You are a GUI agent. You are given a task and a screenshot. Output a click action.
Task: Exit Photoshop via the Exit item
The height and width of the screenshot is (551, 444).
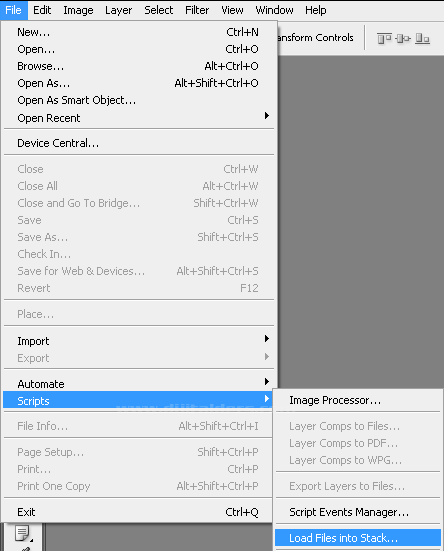(138, 512)
